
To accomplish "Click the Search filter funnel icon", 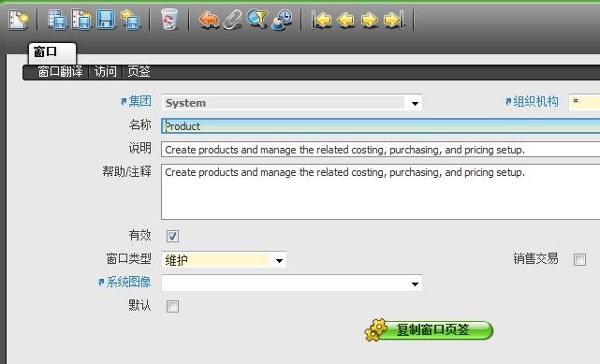I will tap(257, 19).
